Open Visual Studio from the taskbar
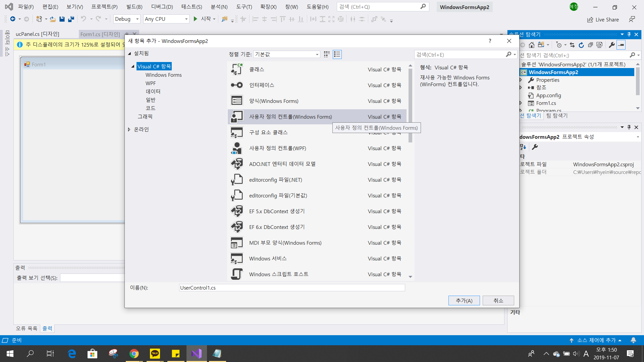The height and width of the screenshot is (362, 644). point(197,353)
